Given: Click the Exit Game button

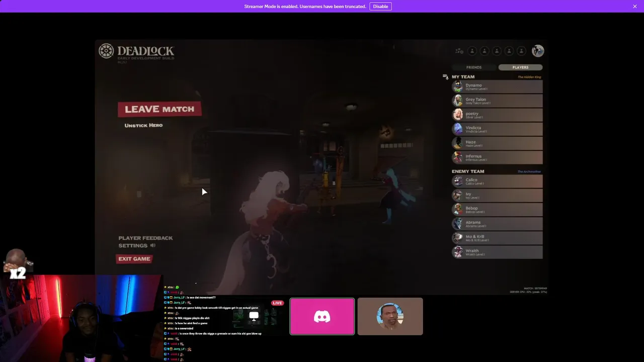Looking at the screenshot, I should pyautogui.click(x=134, y=259).
